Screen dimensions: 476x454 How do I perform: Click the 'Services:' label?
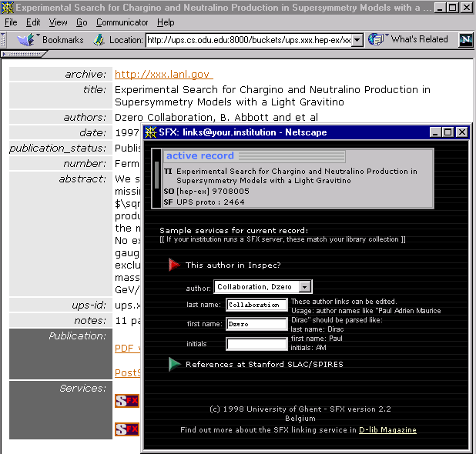(x=82, y=388)
